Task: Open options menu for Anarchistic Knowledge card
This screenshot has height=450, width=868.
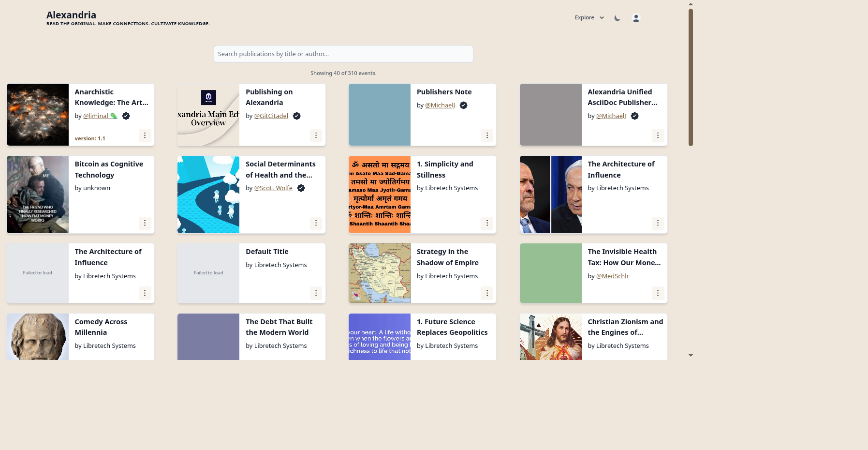Action: tap(145, 135)
